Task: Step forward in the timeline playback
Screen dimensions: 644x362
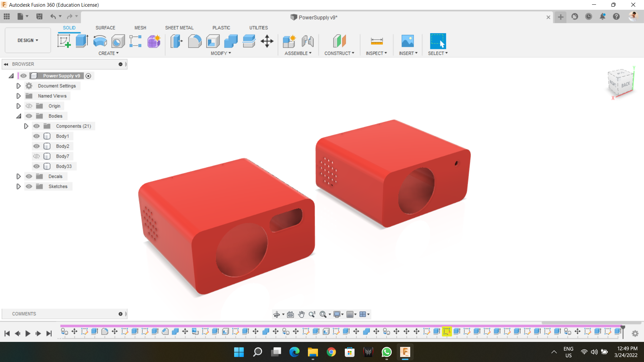Action: (x=38, y=333)
